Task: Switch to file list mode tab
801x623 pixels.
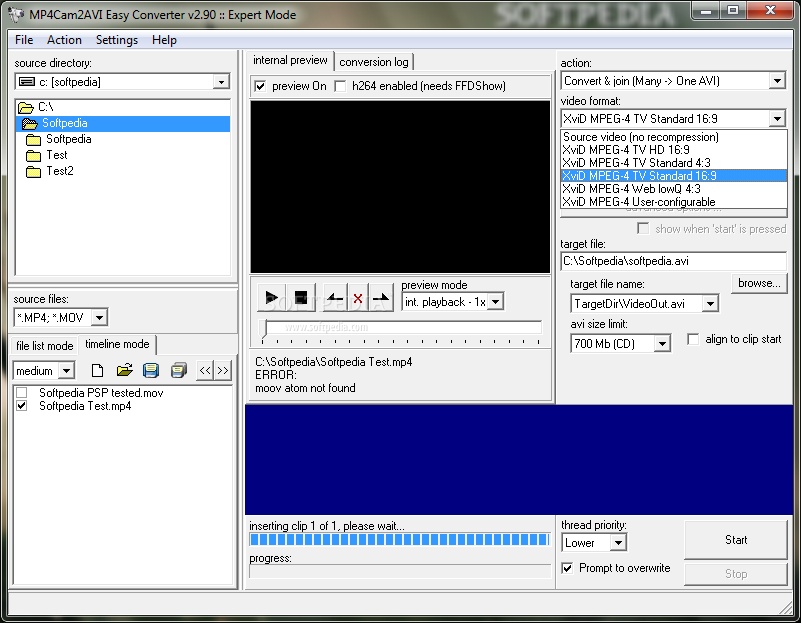Action: (44, 346)
